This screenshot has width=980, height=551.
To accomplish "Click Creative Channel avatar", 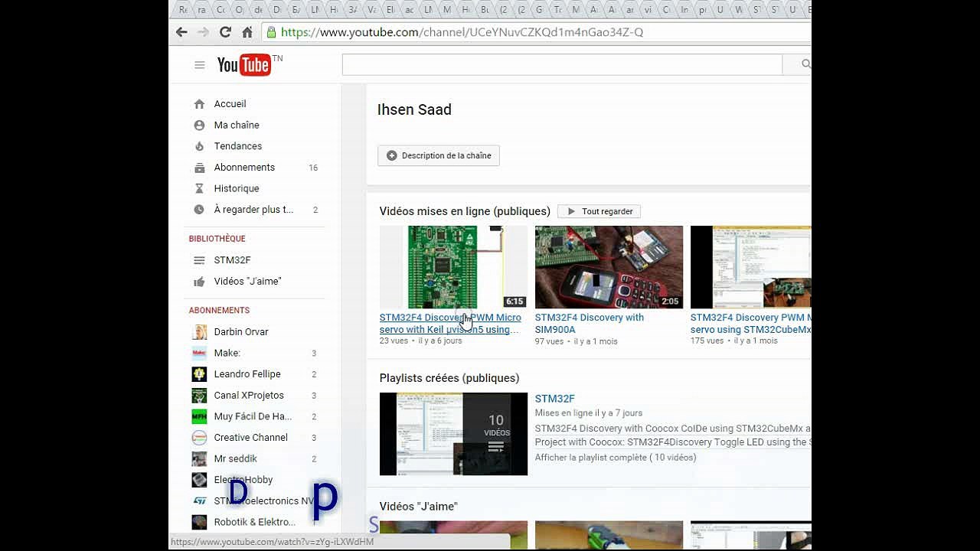I will pos(199,438).
